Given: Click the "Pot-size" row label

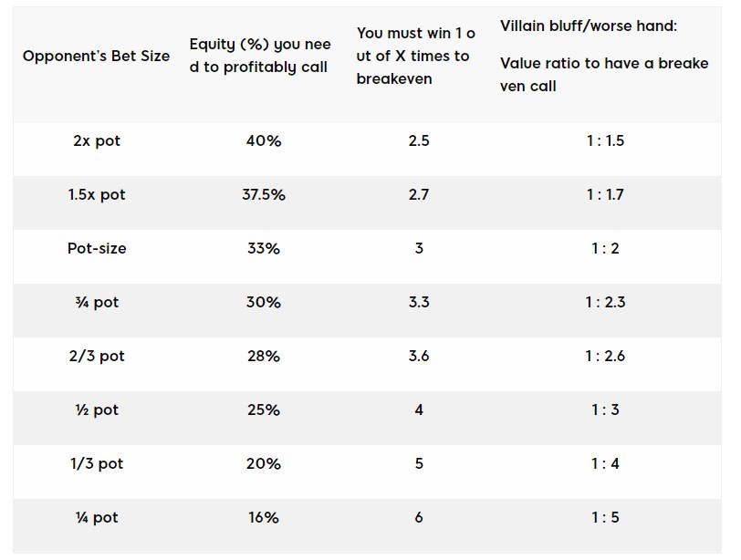Looking at the screenshot, I should (x=96, y=248).
